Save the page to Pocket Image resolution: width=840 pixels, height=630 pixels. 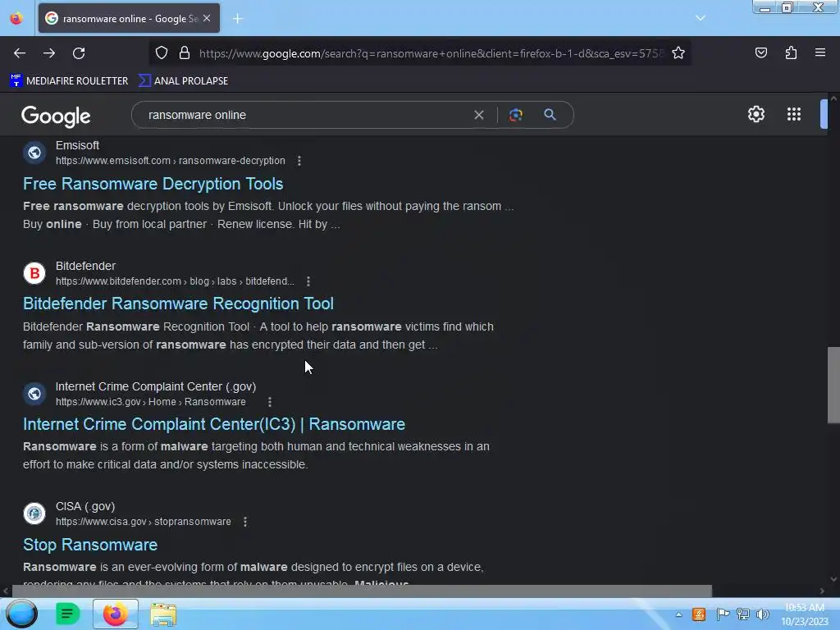761,52
